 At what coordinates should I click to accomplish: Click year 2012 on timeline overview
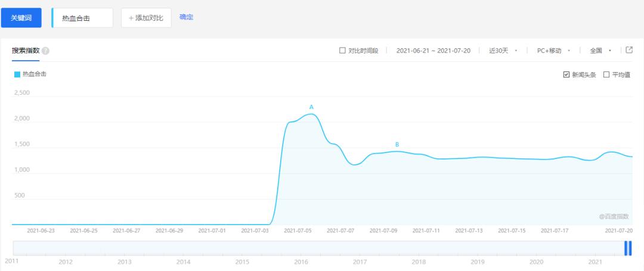coord(66,261)
